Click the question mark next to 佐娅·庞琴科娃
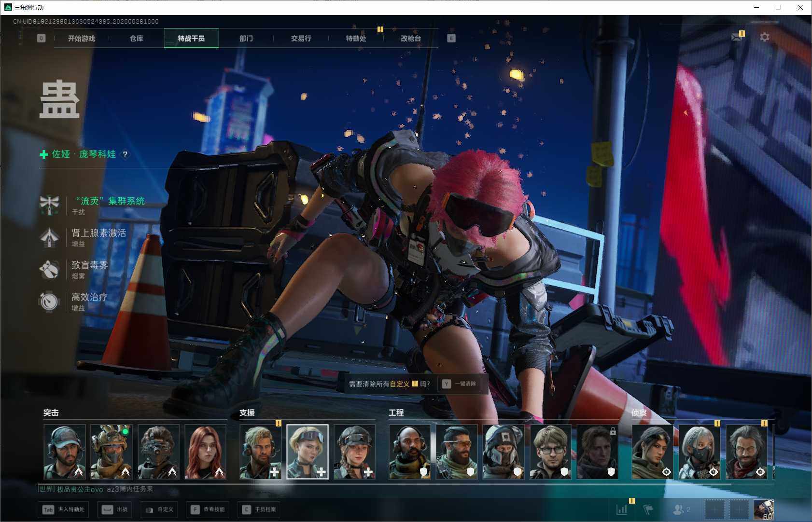The height and width of the screenshot is (522, 812). pos(125,154)
